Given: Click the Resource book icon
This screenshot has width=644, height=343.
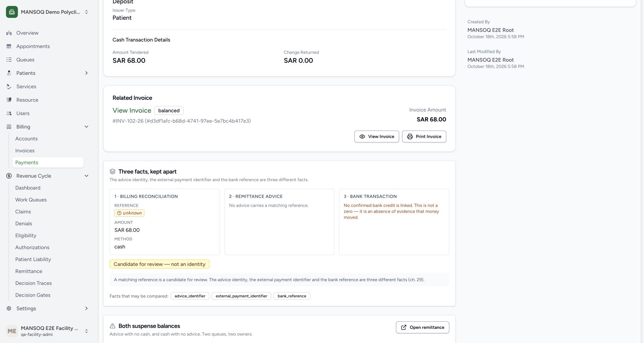Looking at the screenshot, I should click(x=9, y=100).
